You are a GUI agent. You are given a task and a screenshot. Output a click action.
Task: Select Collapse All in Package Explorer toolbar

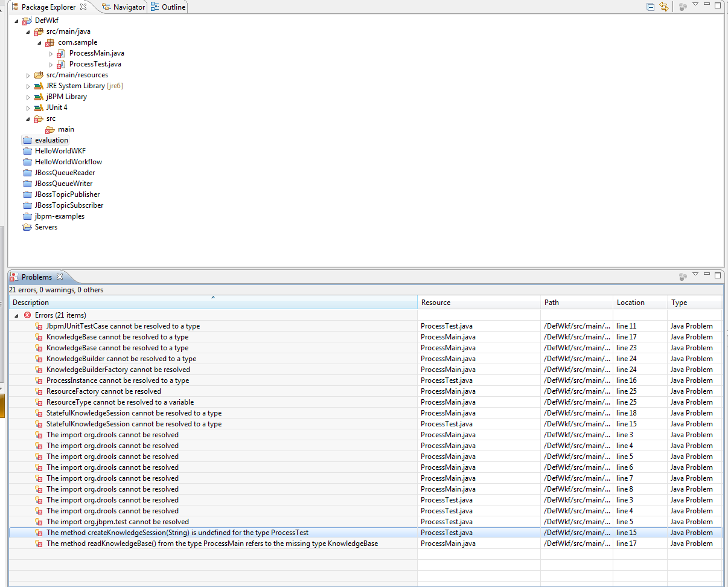(650, 6)
